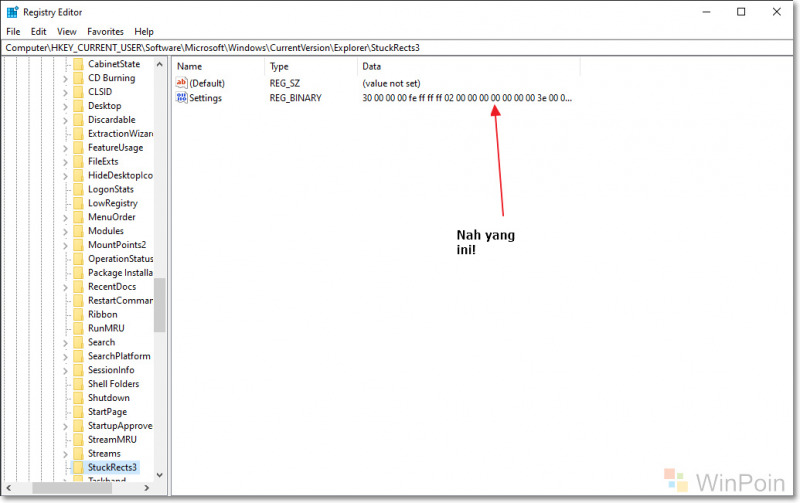
Task: Click the REG_BINARY type cell
Action: pos(295,98)
